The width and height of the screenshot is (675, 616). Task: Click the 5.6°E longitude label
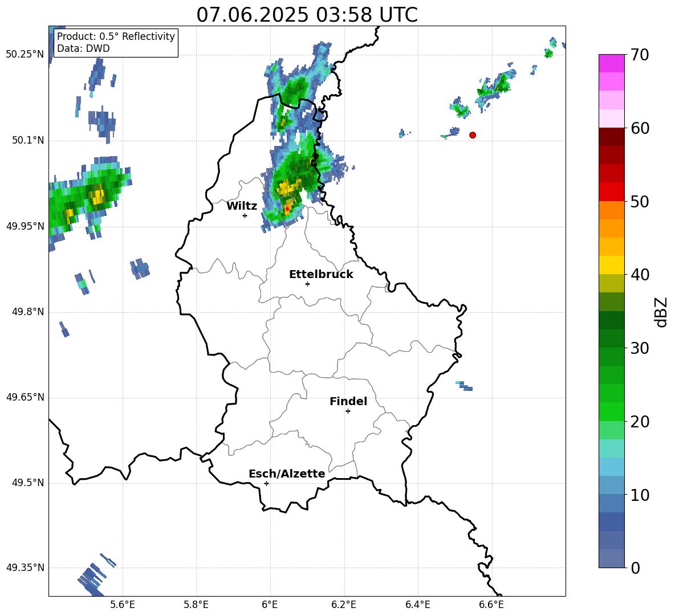click(123, 605)
